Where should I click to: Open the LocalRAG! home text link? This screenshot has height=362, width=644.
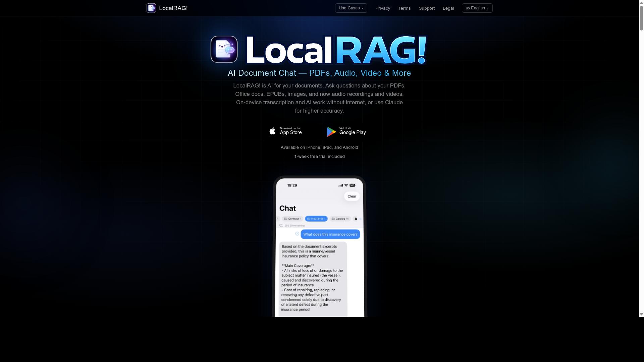(173, 8)
